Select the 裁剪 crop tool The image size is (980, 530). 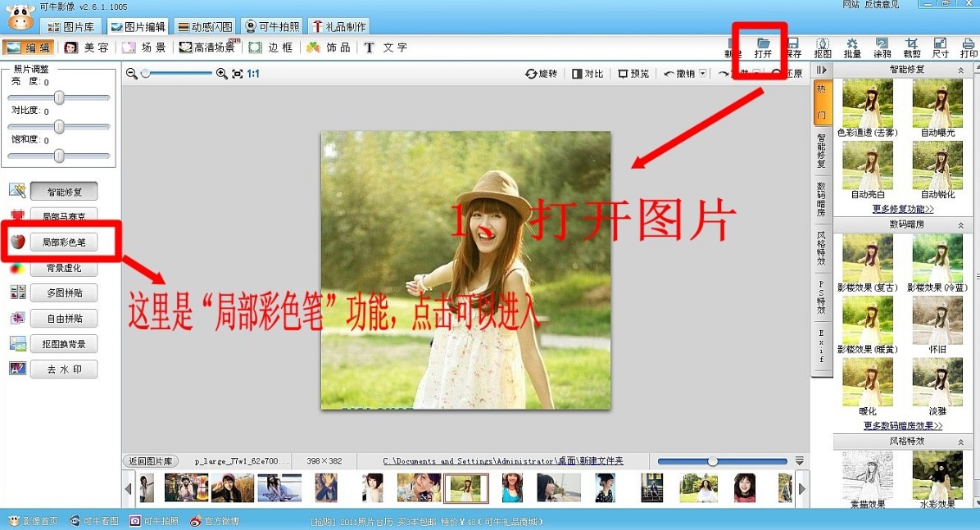click(912, 47)
